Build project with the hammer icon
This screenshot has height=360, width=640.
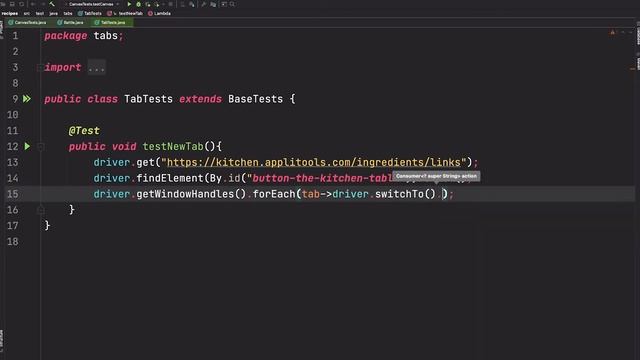pyautogui.click(x=52, y=4)
